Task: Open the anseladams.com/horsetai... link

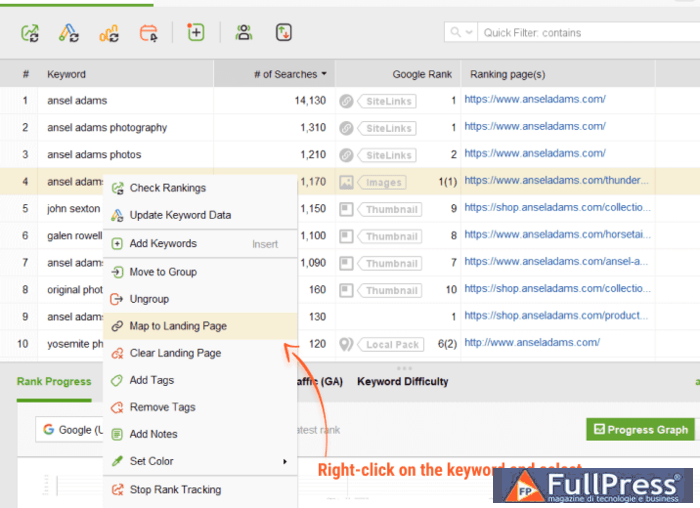Action: 558,234
